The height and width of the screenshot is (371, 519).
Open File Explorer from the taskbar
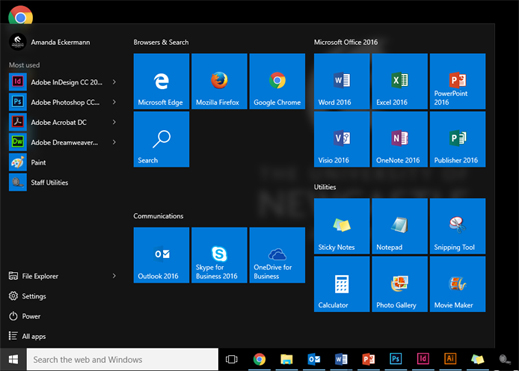tap(286, 359)
